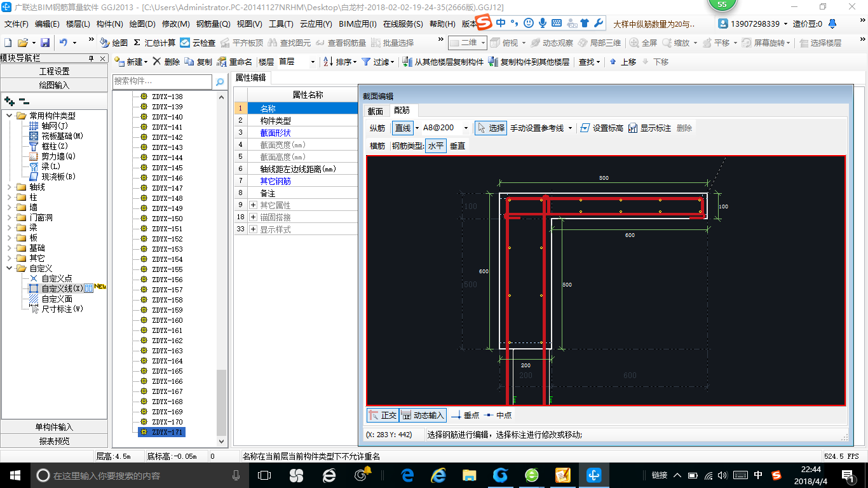Open the 绘图 drawing tool

114,43
